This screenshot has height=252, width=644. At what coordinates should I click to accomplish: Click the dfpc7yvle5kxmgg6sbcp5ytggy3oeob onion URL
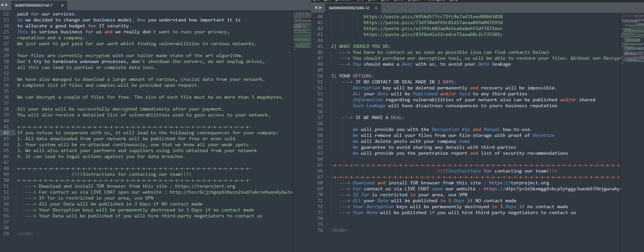pos(552,189)
